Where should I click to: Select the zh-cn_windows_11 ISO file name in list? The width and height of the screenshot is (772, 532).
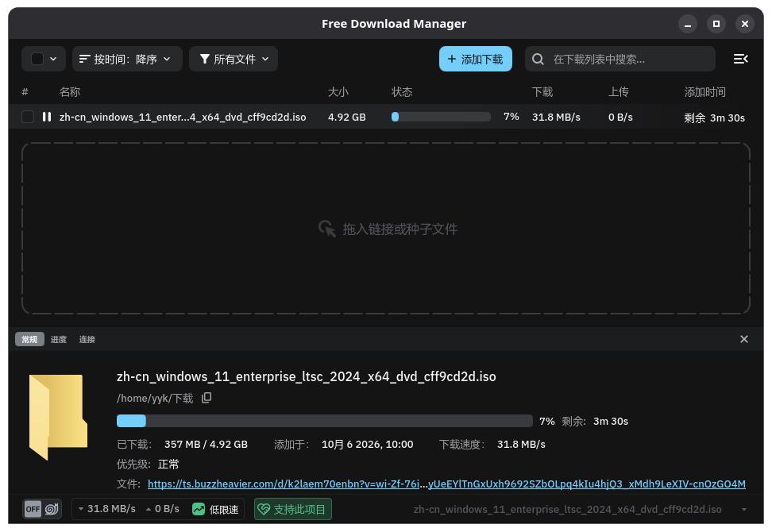(x=183, y=118)
